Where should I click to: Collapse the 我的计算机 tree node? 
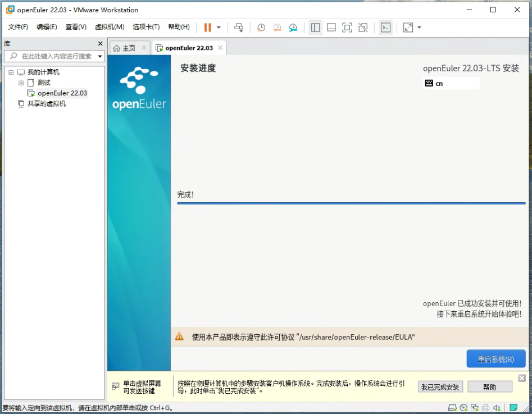(x=11, y=72)
